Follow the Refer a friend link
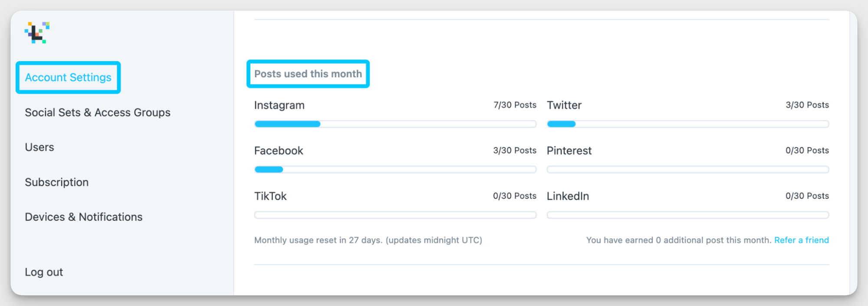 (x=802, y=240)
